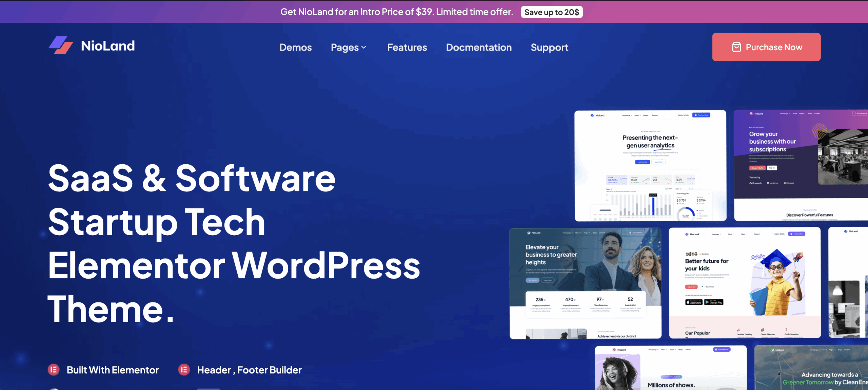
Task: Expand the Pages dropdown chevron
Action: 364,48
